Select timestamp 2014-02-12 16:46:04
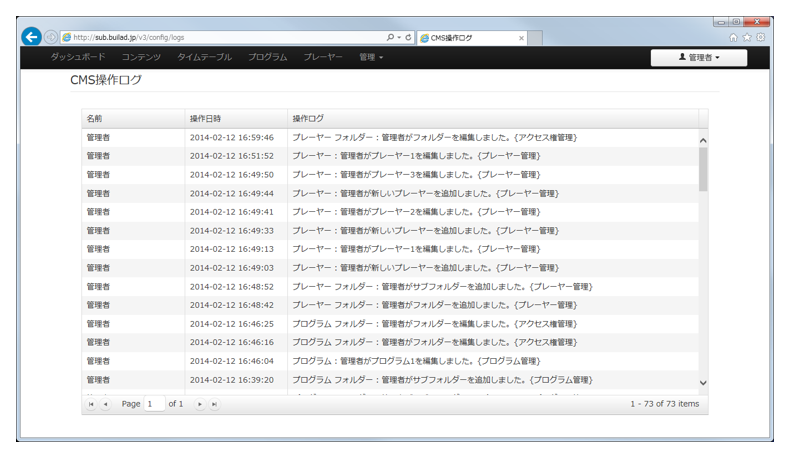This screenshot has height=455, width=791. [x=232, y=361]
